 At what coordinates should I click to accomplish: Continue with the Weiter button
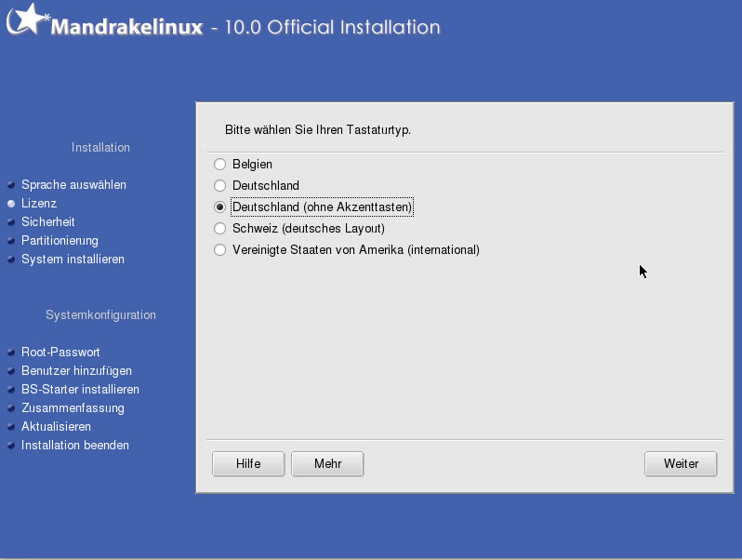pyautogui.click(x=681, y=464)
